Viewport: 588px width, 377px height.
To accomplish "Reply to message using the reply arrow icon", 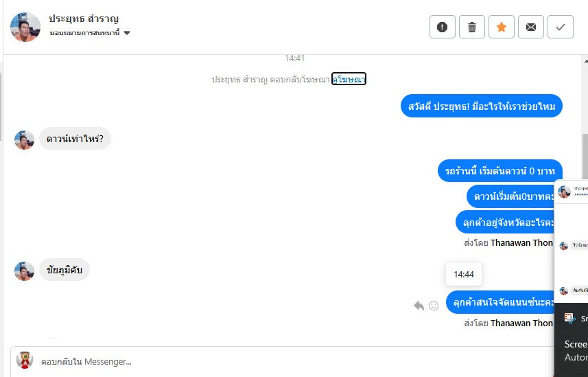I will coord(419,306).
